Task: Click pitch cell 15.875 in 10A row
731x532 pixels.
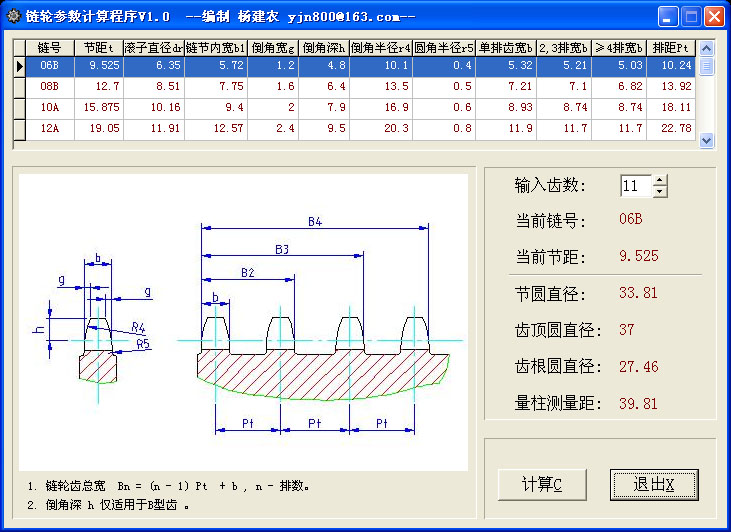Action: (x=99, y=108)
